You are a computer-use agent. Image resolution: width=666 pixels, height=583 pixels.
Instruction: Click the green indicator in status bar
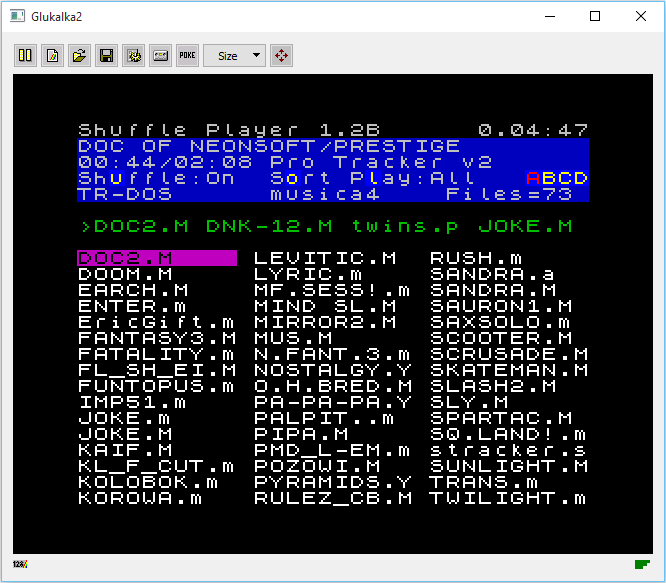(642, 564)
